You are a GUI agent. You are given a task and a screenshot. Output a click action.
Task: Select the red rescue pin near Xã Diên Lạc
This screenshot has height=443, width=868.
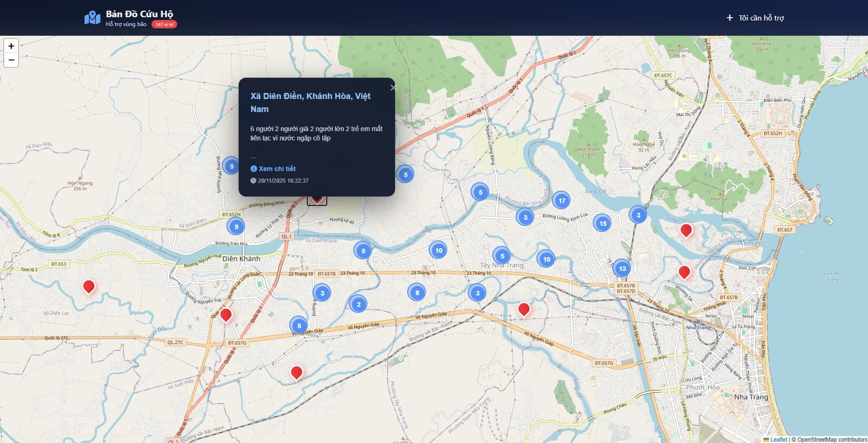[x=89, y=285]
